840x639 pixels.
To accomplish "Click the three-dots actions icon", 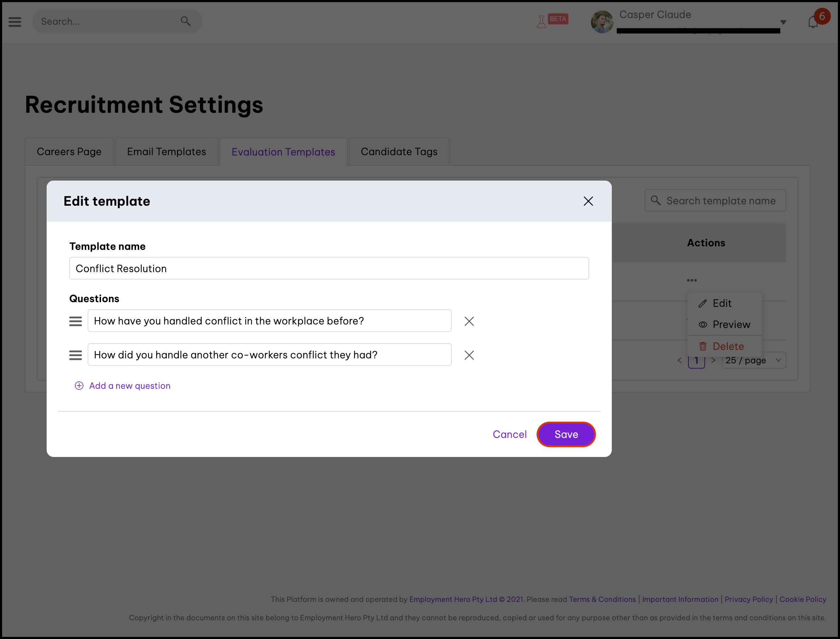I will point(691,280).
